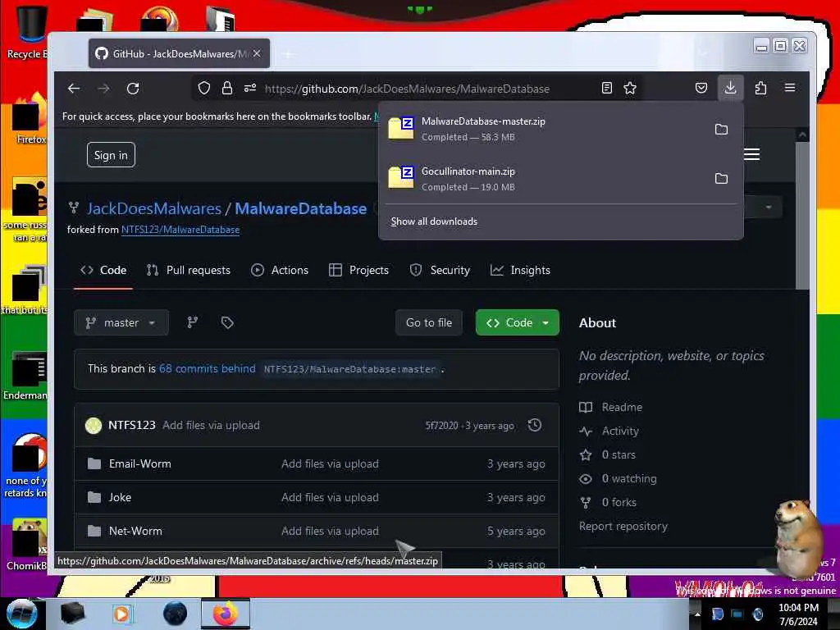
Task: Open commit history clock icon
Action: pos(535,426)
